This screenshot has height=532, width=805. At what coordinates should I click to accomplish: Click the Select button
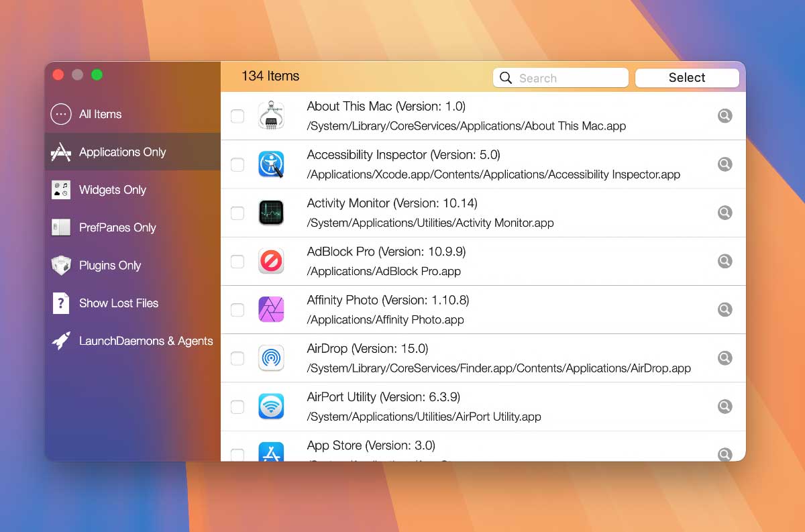pyautogui.click(x=687, y=78)
